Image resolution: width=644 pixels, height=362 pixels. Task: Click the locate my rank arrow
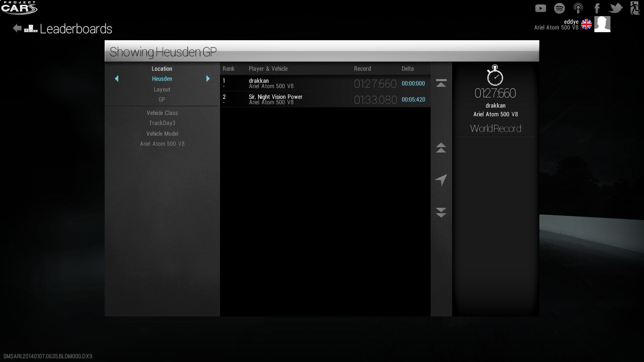point(441,180)
